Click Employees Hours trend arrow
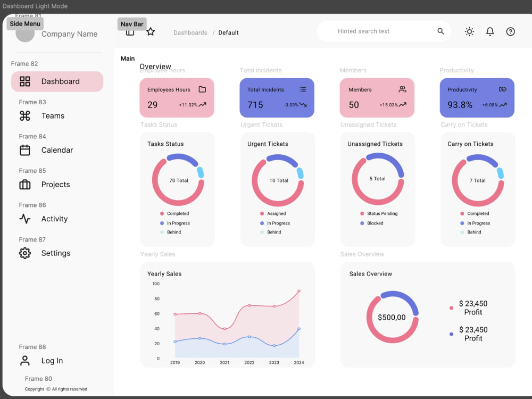 (x=203, y=104)
